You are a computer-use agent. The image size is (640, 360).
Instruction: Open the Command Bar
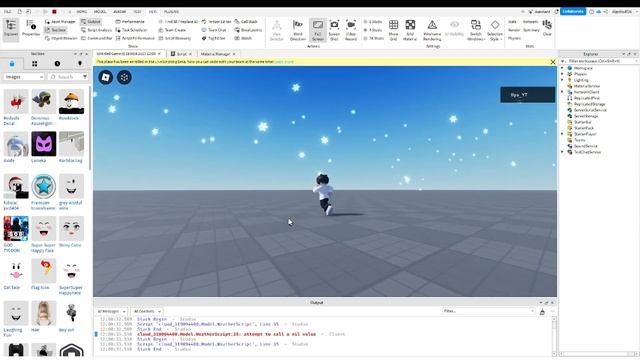click(96, 38)
